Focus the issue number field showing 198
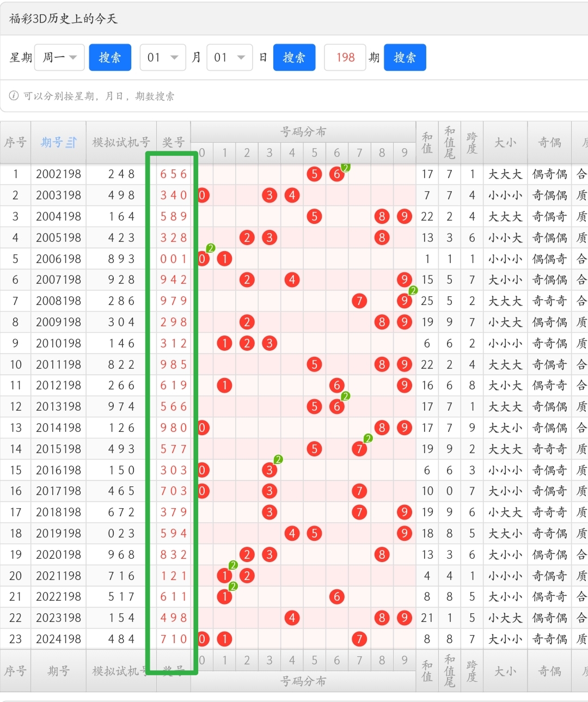588x702 pixels. 345,57
